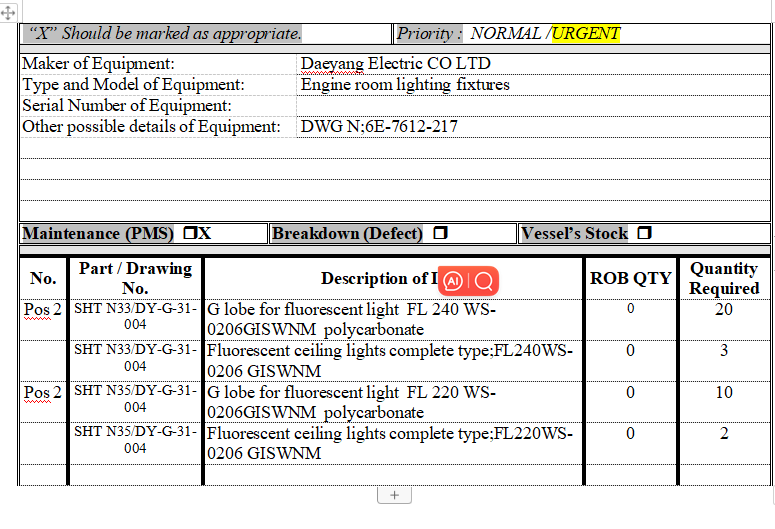Toggle the Maintenance (PMS) checkbox
The width and height of the screenshot is (775, 529).
click(x=189, y=233)
